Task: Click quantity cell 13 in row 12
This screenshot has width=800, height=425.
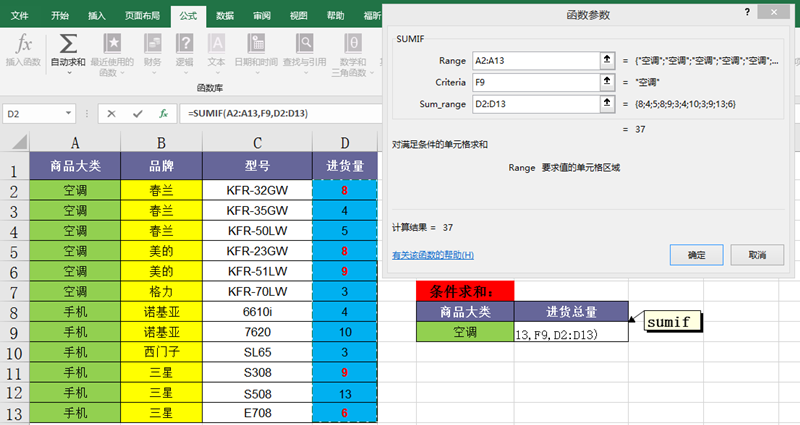Action: click(345, 393)
